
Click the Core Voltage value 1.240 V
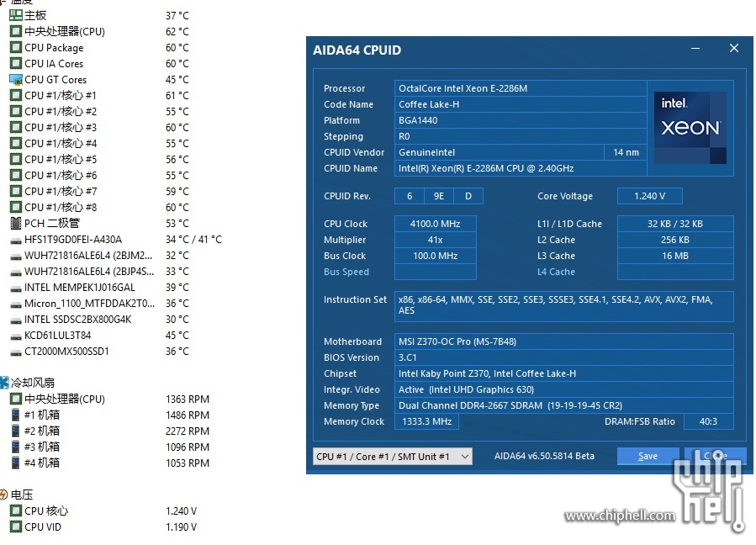(649, 196)
